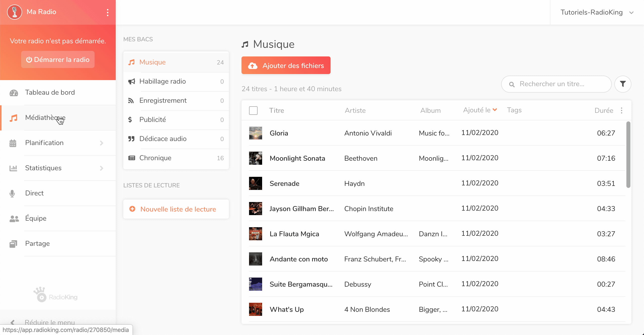The image size is (644, 335).
Task: Start the radio with Démarrer la radio
Action: [x=58, y=59]
